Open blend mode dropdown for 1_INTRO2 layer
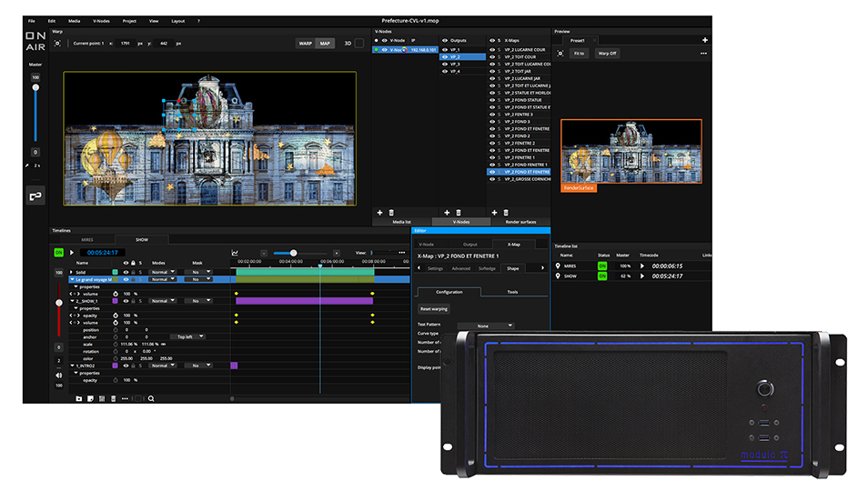 163,366
